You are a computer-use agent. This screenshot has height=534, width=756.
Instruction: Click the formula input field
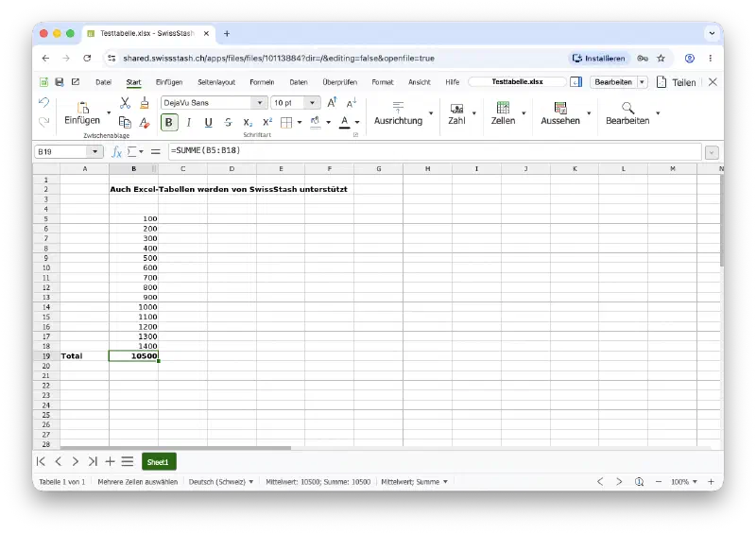[x=435, y=151]
